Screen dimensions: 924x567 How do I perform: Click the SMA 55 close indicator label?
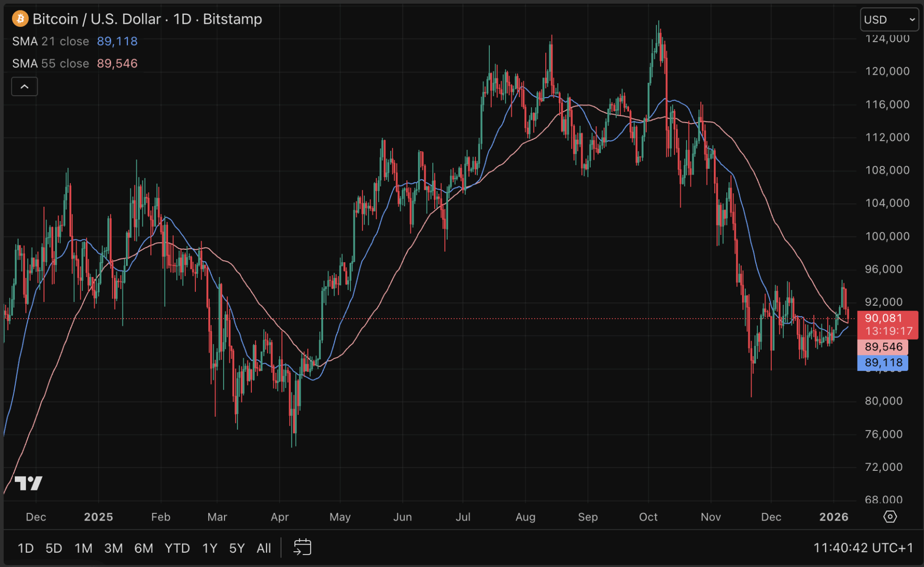pyautogui.click(x=51, y=64)
